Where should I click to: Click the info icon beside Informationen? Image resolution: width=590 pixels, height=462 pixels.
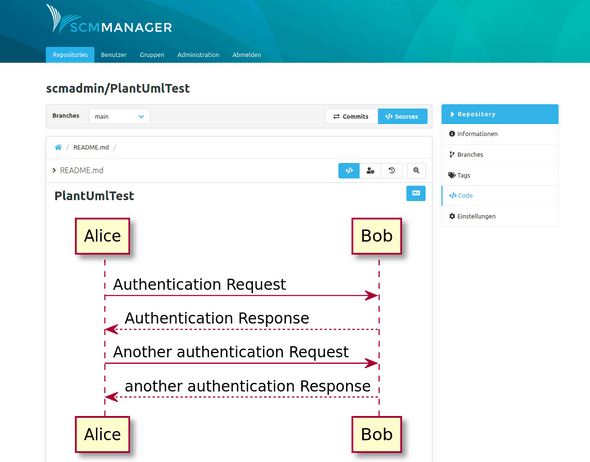[452, 134]
